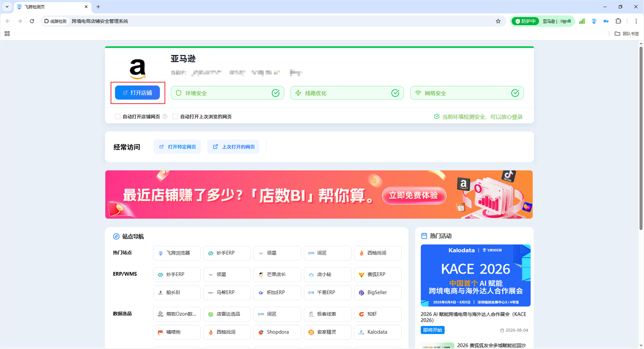This screenshot has width=644, height=349.
Task: Click the 站点导航 compass icon
Action: 116,237
